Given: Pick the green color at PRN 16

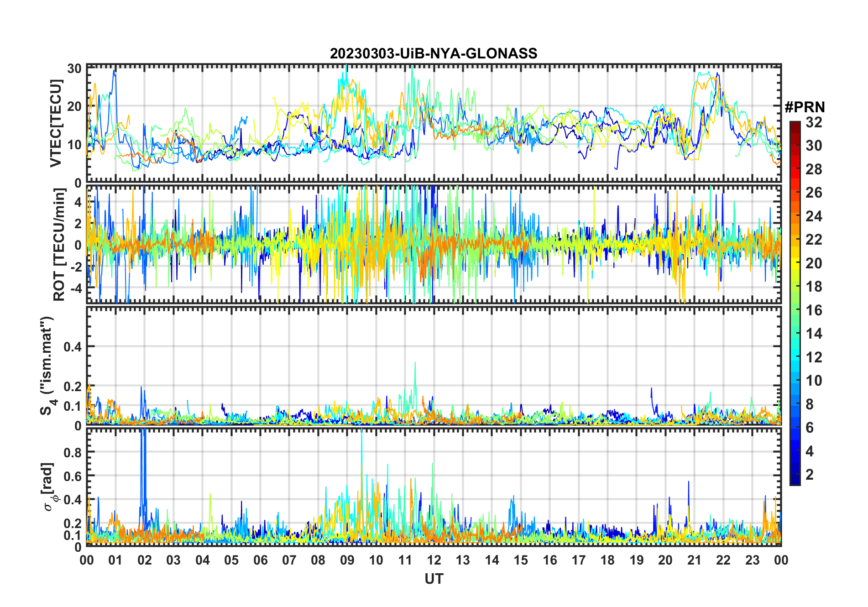Looking at the screenshot, I should pyautogui.click(x=795, y=310).
